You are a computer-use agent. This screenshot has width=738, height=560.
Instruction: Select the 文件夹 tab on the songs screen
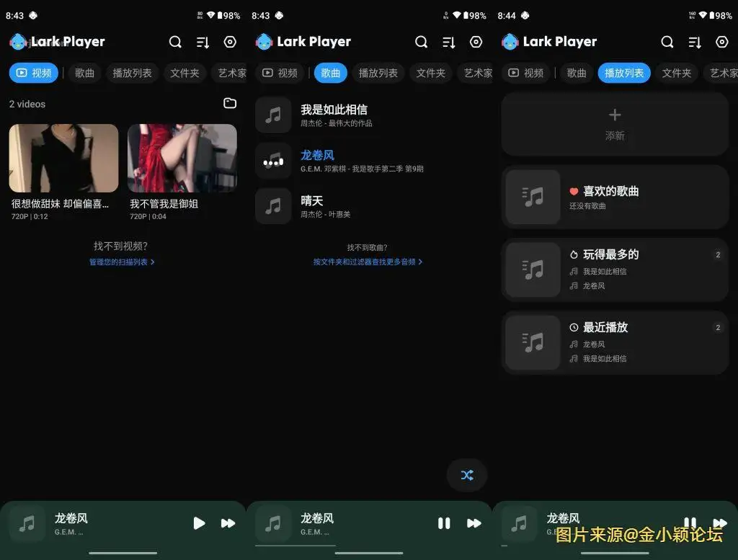point(430,73)
